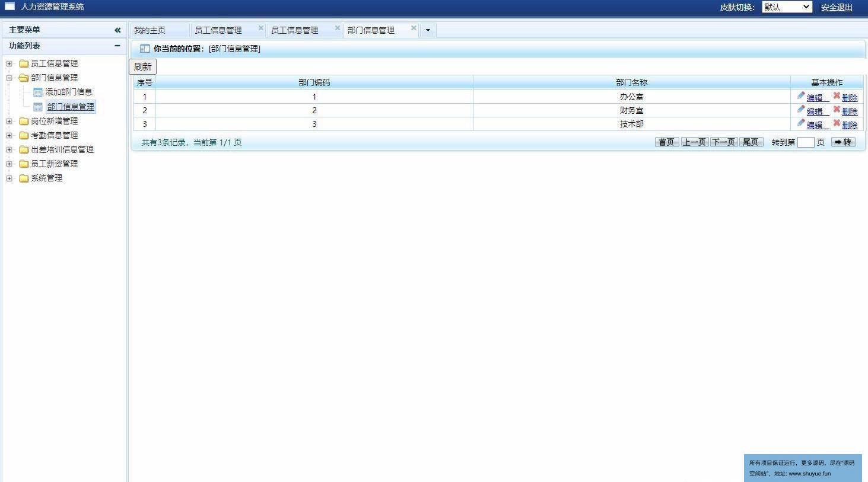868x482 pixels.
Task: Click the 转 go-to-page button
Action: [x=843, y=142]
